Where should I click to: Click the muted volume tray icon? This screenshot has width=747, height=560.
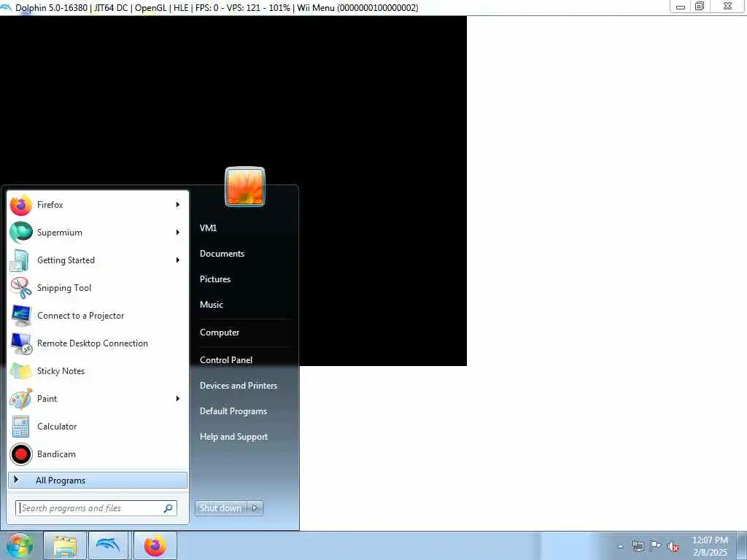click(673, 547)
